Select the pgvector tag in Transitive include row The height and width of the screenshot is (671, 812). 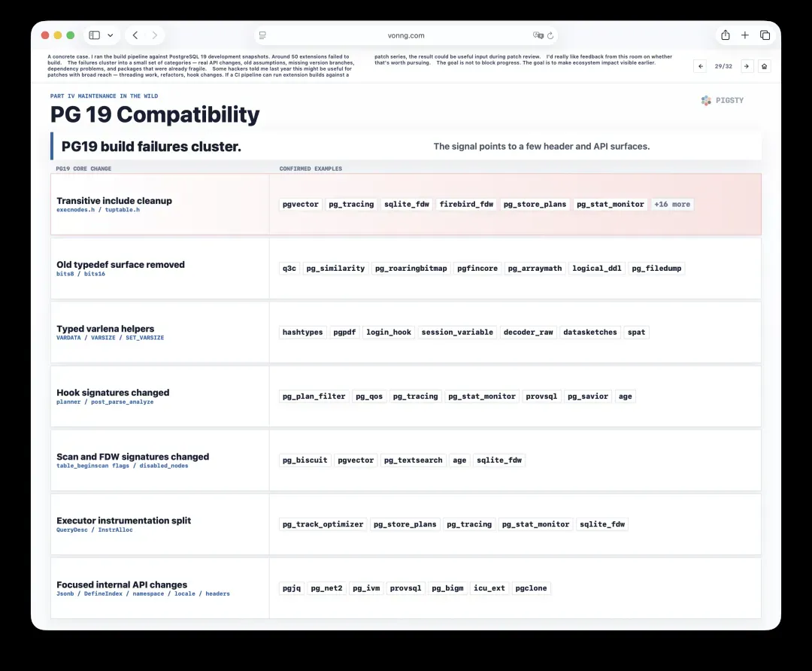[x=300, y=204]
